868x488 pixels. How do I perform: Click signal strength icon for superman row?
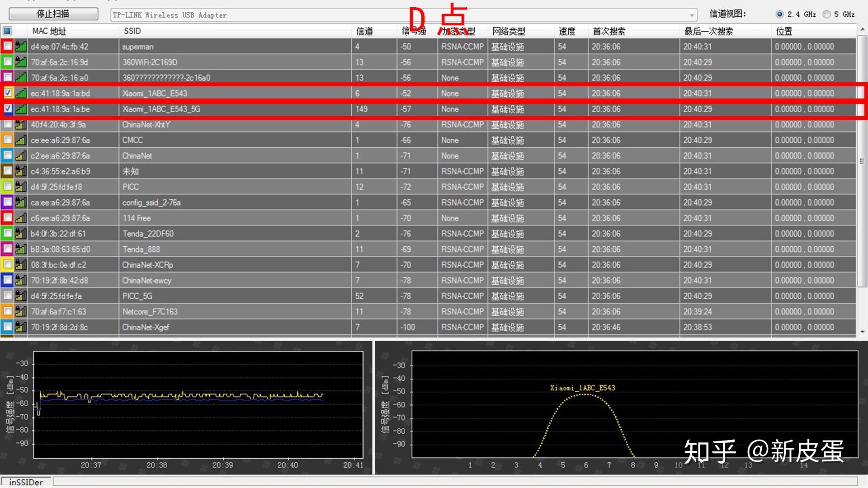(x=21, y=46)
